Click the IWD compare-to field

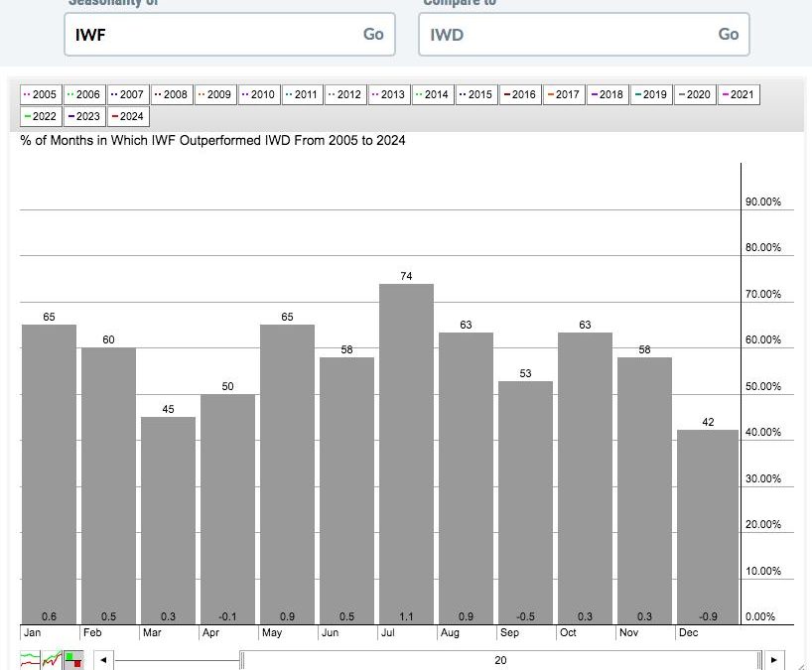point(584,34)
